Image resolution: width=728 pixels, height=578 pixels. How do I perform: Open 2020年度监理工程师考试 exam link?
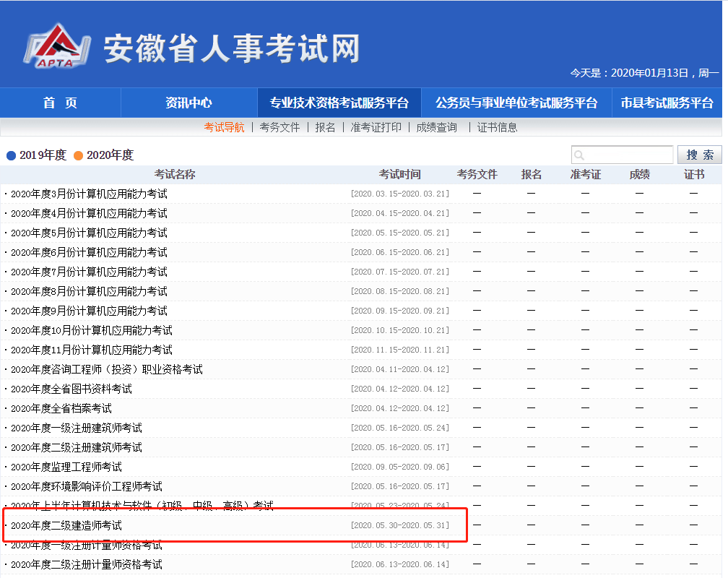pos(66,467)
